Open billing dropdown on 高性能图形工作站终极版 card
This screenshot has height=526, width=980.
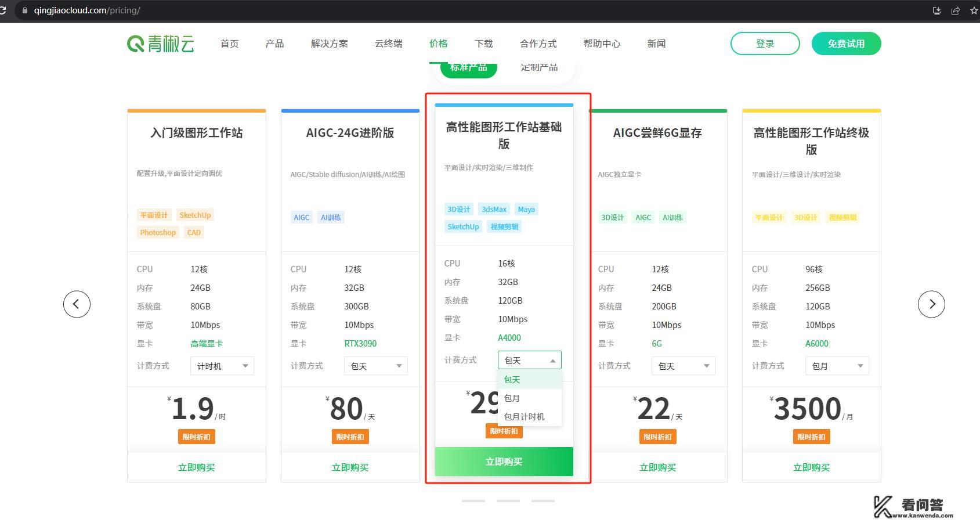(837, 366)
